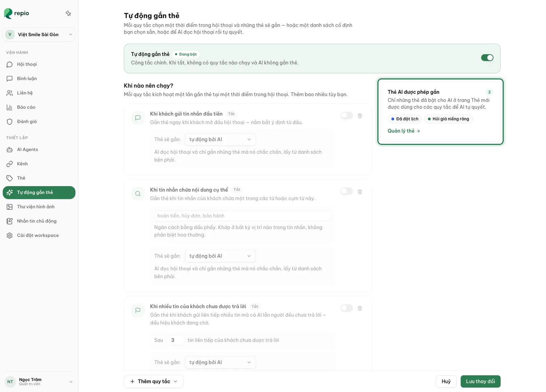Click the Lưu thay đổi button

click(480, 381)
